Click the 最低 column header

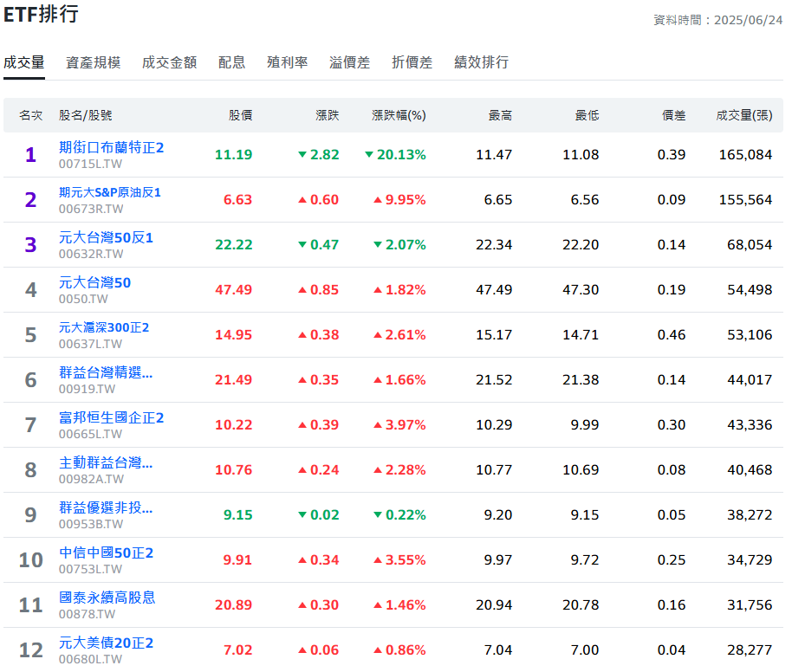pos(588,116)
